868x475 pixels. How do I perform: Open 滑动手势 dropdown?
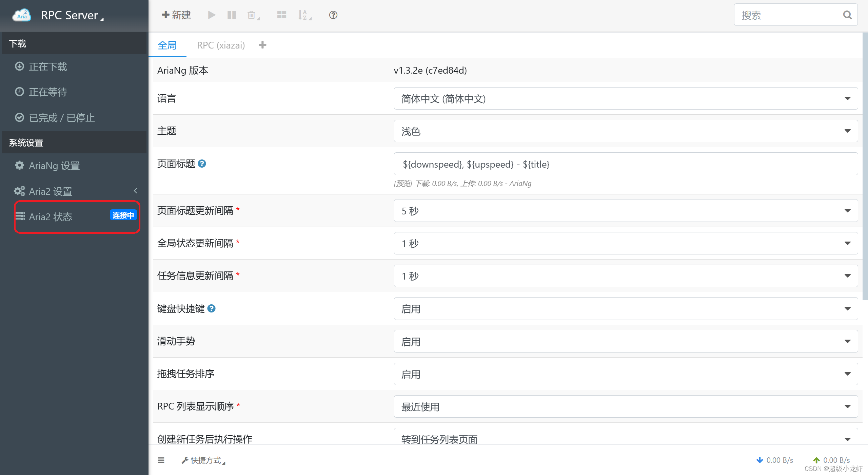[626, 341]
